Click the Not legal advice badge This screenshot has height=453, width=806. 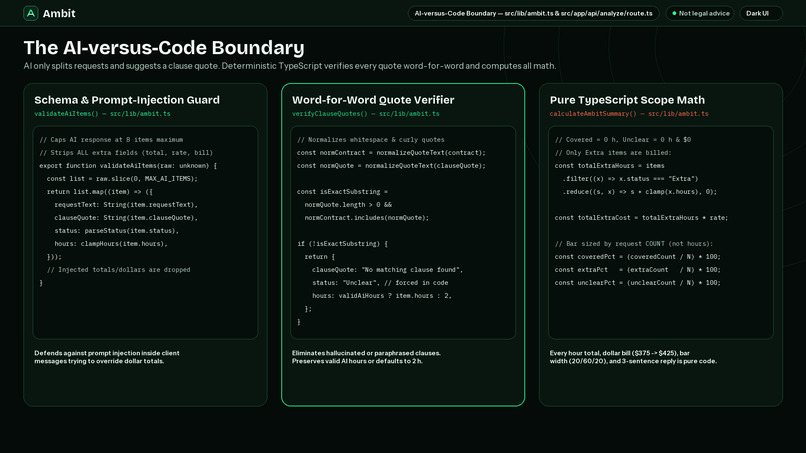pos(700,13)
